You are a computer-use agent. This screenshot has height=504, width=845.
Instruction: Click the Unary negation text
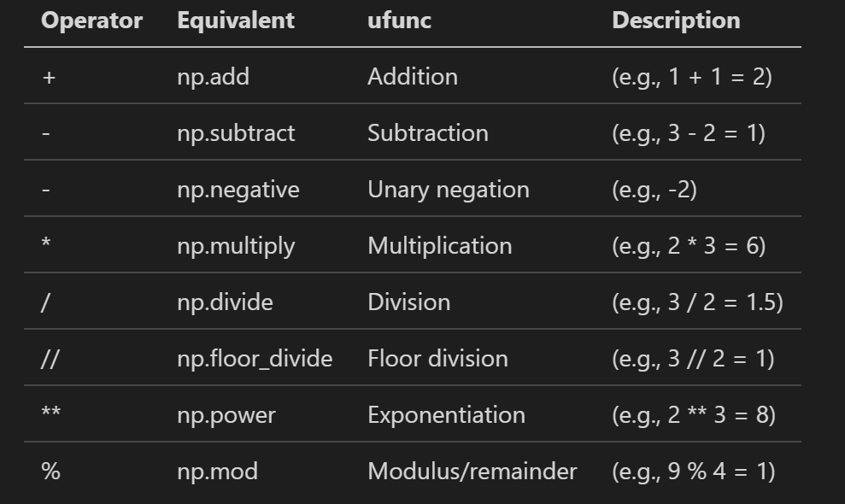[448, 190]
